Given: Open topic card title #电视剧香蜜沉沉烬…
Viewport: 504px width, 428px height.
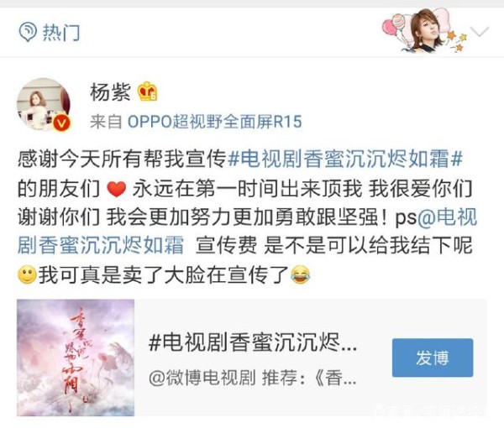Looking at the screenshot, I should pos(253,342).
